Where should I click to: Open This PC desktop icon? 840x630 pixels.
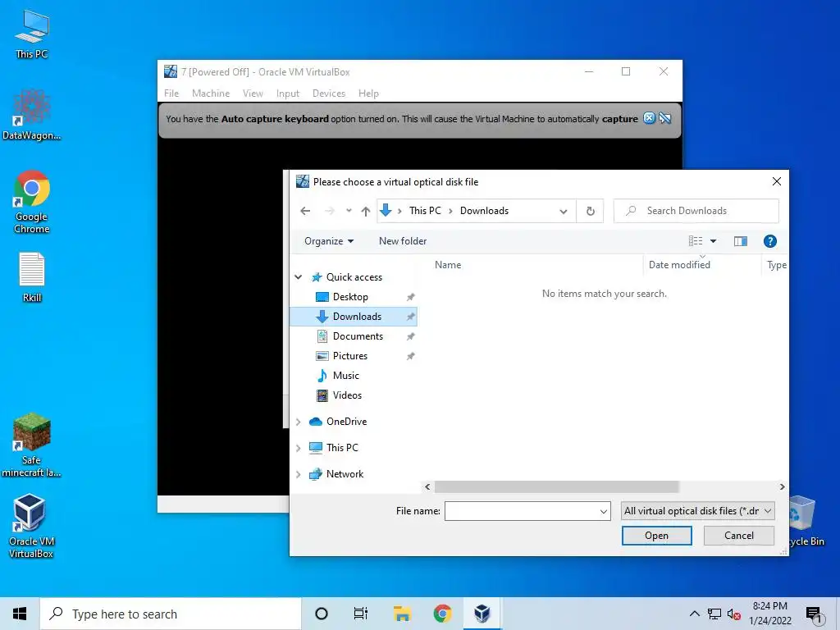pyautogui.click(x=32, y=34)
